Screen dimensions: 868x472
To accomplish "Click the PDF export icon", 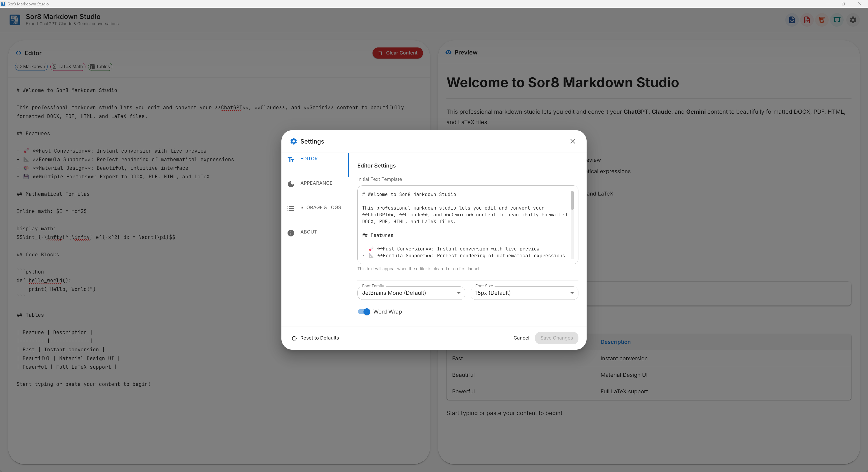I will pos(807,20).
